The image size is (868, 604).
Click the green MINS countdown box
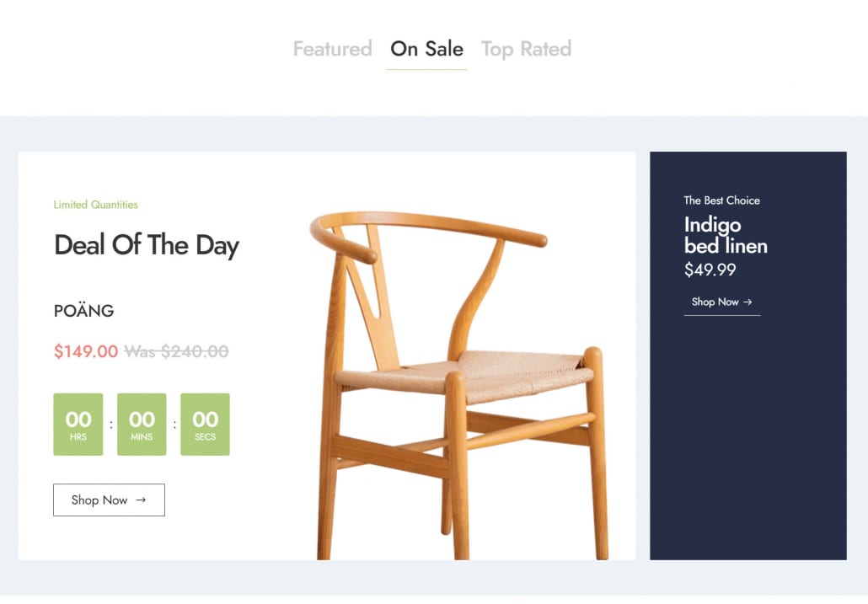(142, 424)
